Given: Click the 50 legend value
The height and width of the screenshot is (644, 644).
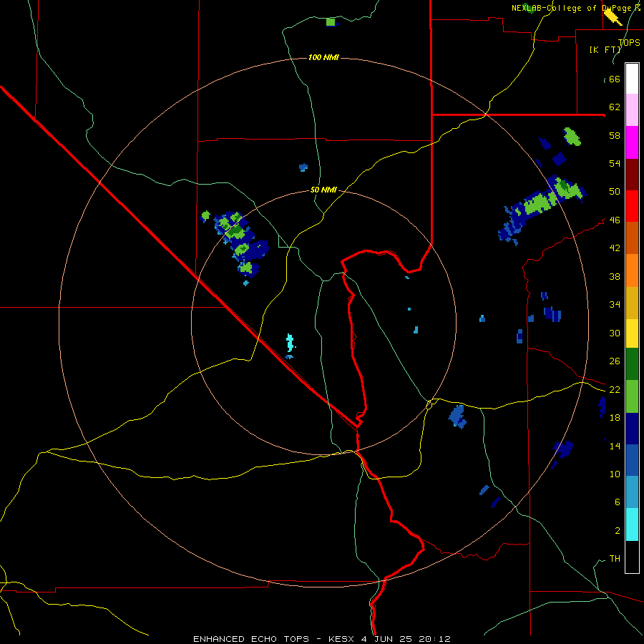Looking at the screenshot, I should (x=615, y=191).
